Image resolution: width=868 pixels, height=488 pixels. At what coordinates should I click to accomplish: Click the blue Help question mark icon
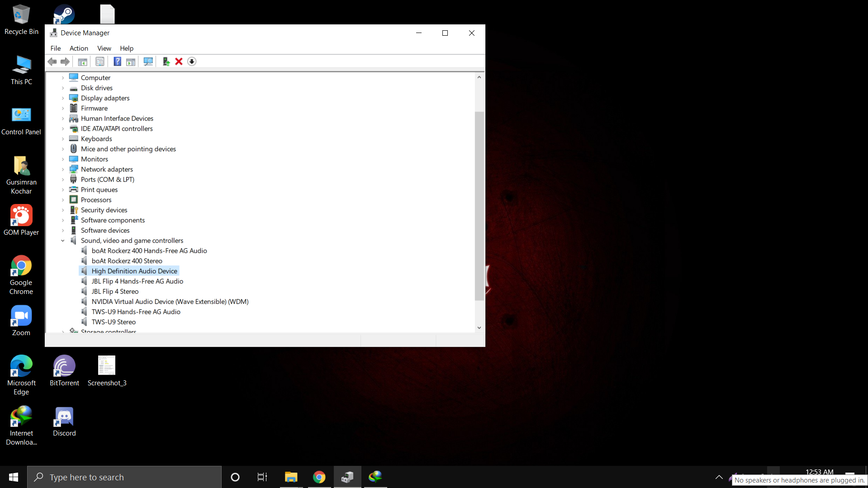pyautogui.click(x=117, y=62)
